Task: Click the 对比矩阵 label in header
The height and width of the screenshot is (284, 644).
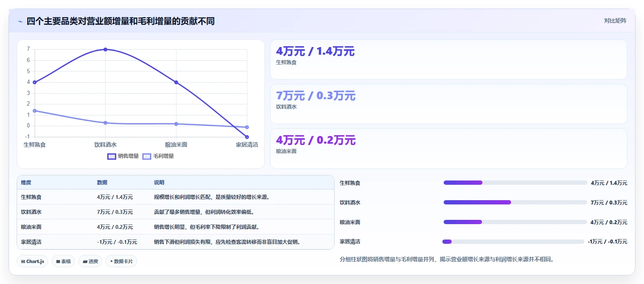Action: click(615, 21)
